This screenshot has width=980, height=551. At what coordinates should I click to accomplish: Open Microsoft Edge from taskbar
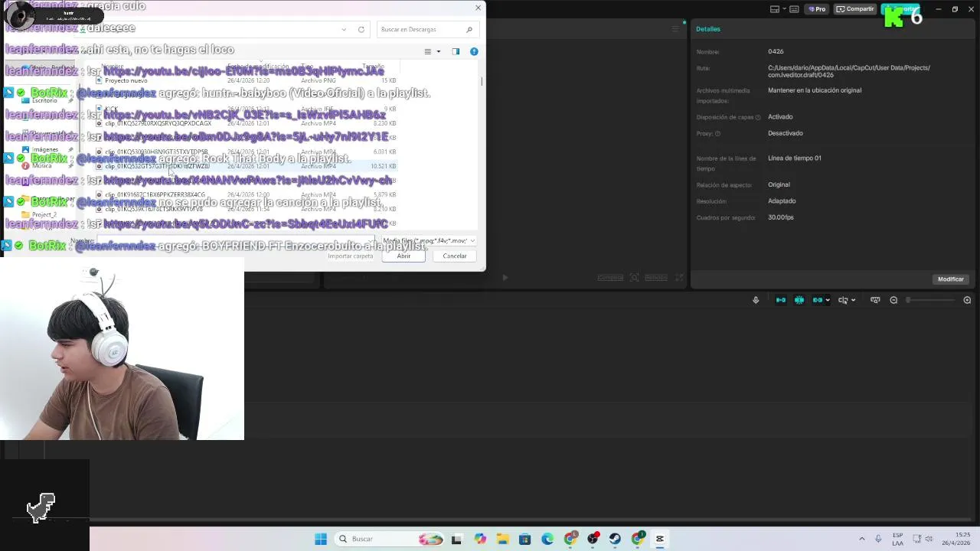point(547,539)
